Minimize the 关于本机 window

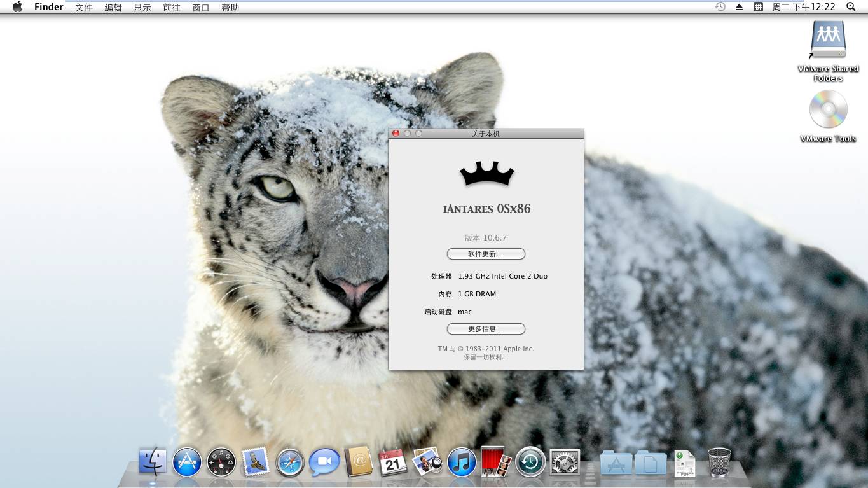point(407,134)
